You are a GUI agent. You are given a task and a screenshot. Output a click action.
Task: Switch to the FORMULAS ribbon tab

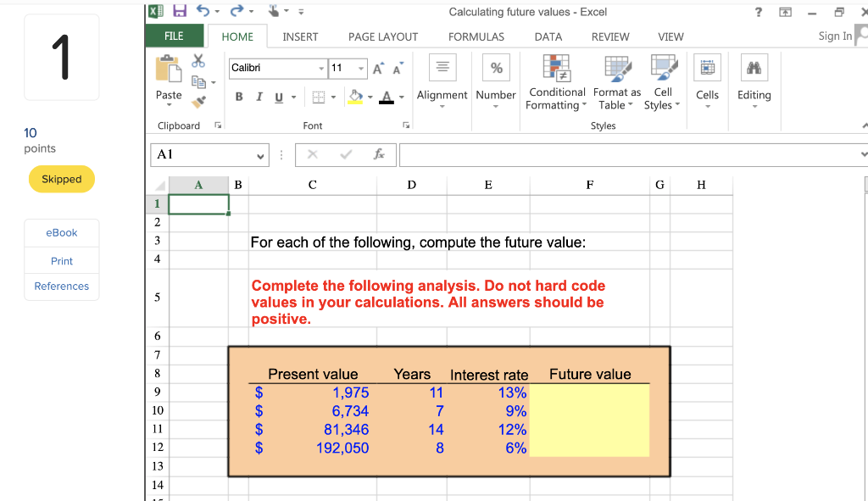[x=476, y=36]
